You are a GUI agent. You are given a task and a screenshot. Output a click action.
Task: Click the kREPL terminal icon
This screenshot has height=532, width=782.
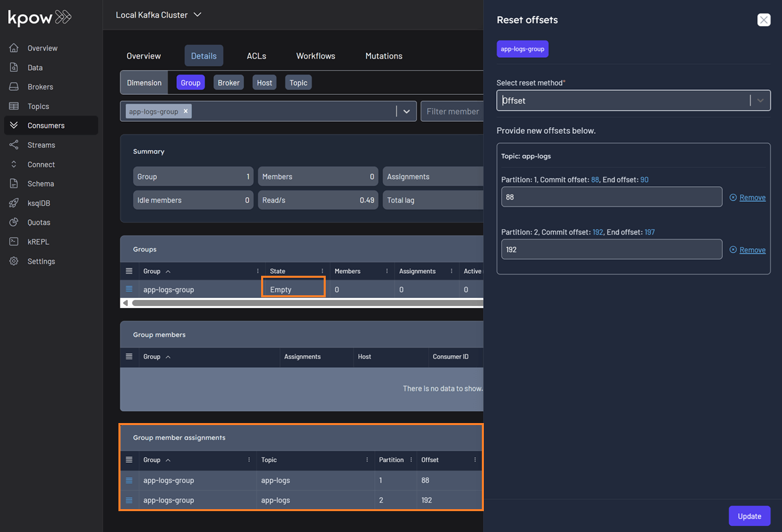pyautogui.click(x=13, y=241)
